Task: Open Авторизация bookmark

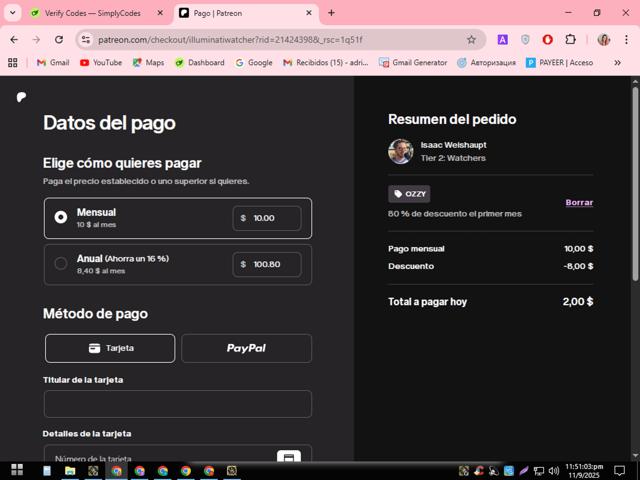Action: [486, 62]
